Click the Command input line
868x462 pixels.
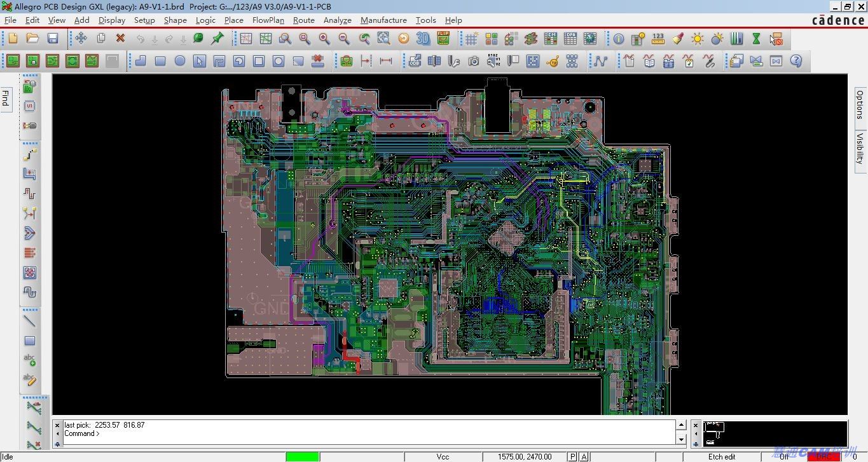369,433
